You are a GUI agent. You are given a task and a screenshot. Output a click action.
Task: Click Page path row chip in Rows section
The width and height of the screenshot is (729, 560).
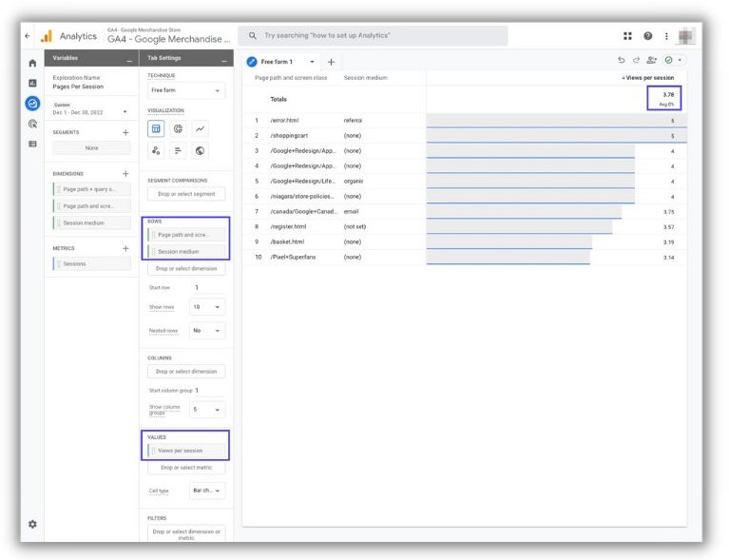coord(186,235)
